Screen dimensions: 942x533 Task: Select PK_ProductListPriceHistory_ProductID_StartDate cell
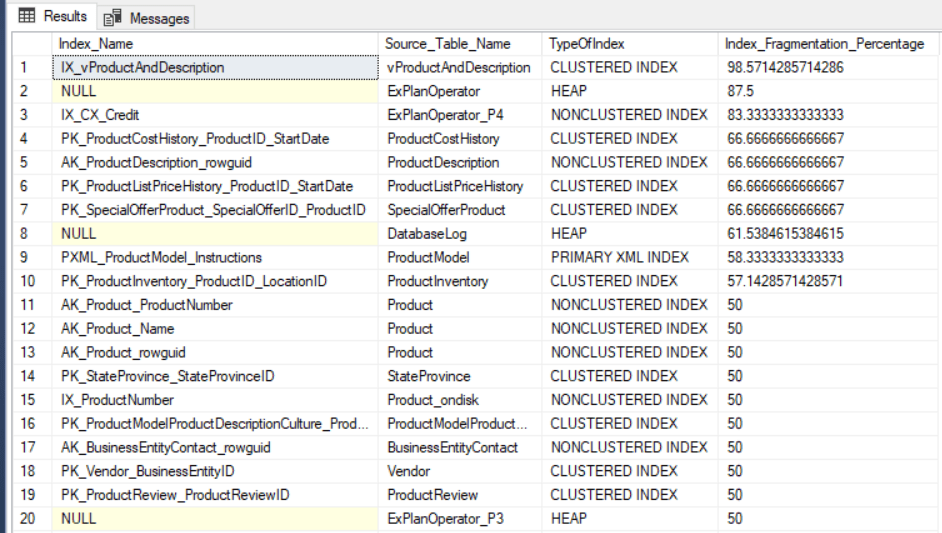pyautogui.click(x=215, y=186)
